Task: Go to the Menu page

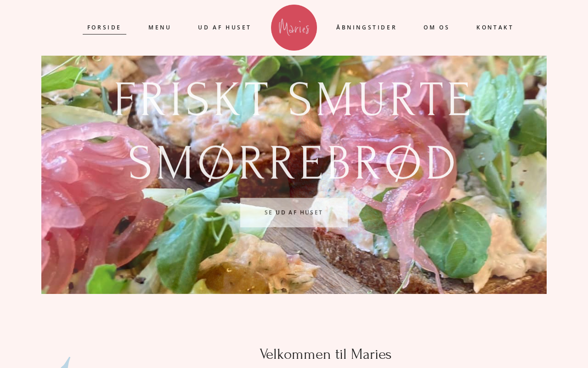Action: coord(159,28)
